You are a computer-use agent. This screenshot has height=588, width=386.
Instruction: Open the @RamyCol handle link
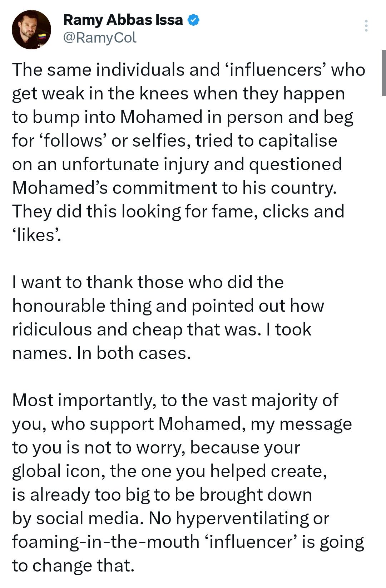pos(100,38)
